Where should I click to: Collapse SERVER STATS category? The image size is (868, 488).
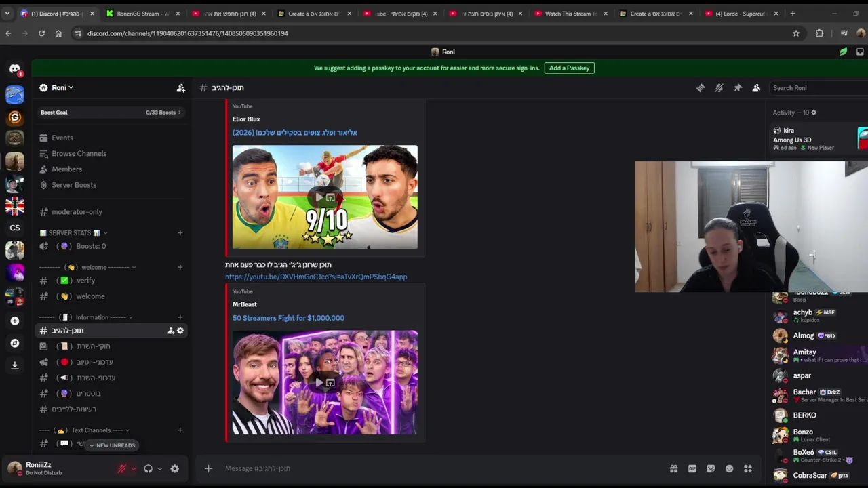click(73, 233)
